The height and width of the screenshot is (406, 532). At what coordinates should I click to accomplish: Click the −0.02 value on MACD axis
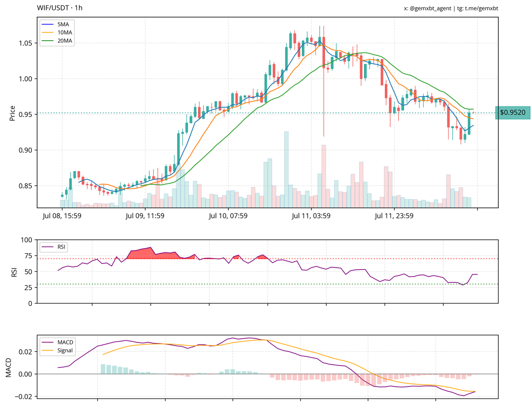(23, 396)
